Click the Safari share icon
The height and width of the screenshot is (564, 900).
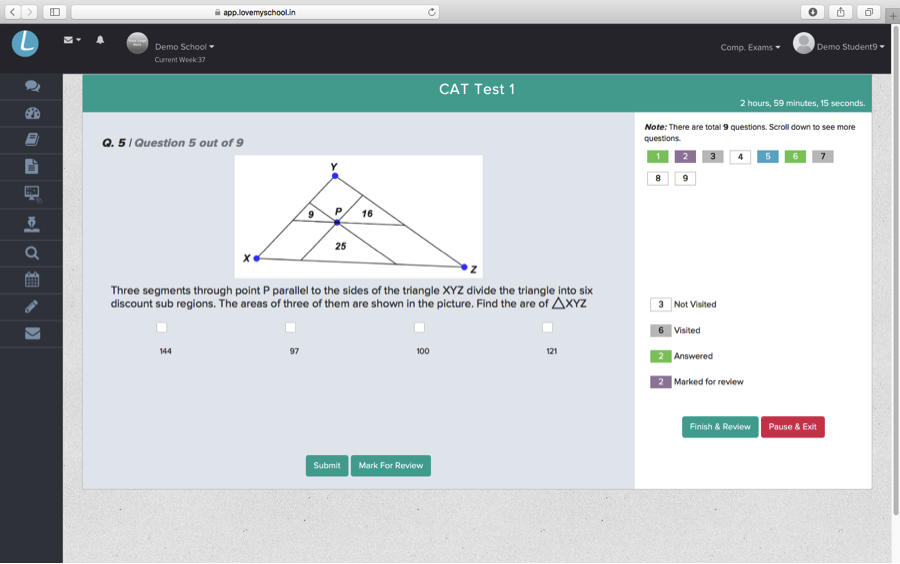[x=841, y=12]
